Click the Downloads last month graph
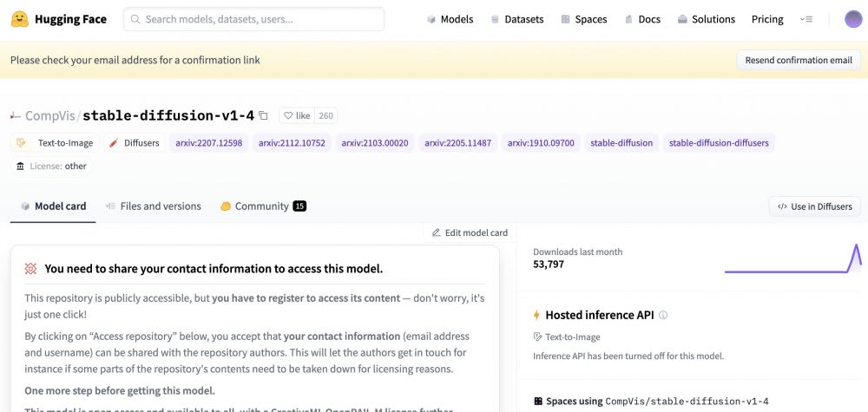 tap(793, 258)
